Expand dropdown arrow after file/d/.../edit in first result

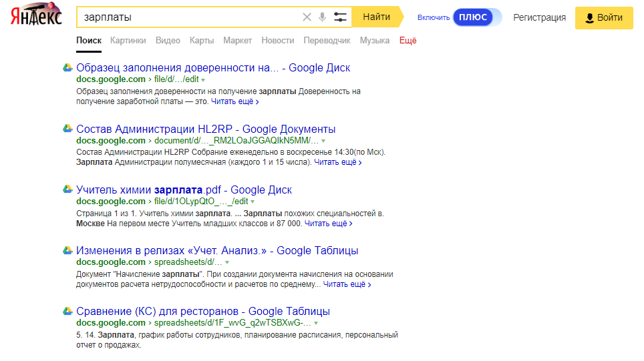coord(203,80)
